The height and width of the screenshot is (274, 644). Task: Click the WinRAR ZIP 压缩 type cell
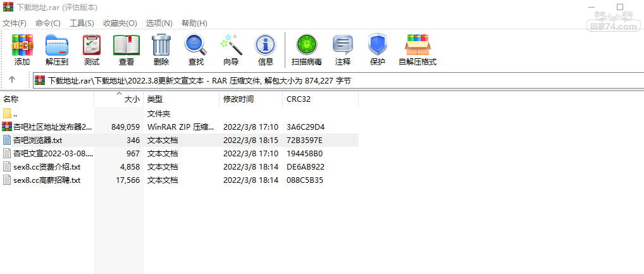[181, 127]
